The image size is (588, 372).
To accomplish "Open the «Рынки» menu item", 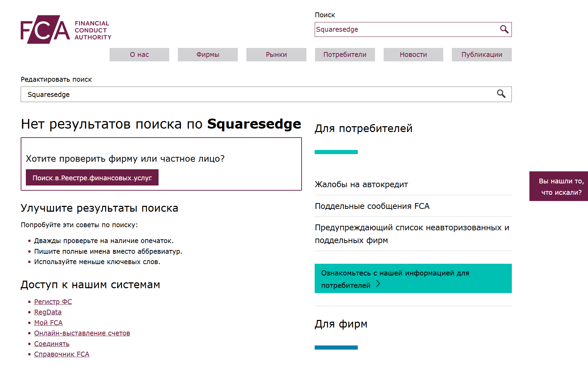I will [276, 55].
